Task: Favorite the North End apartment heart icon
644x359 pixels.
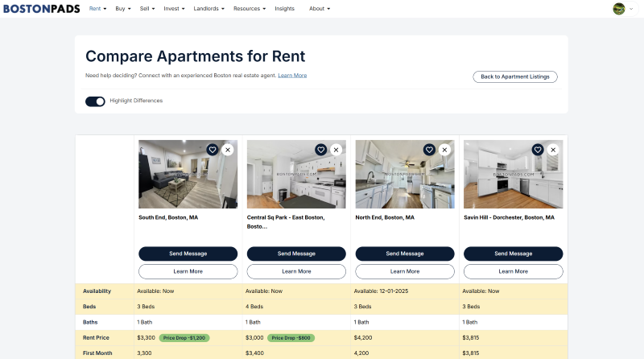Action: pyautogui.click(x=429, y=150)
